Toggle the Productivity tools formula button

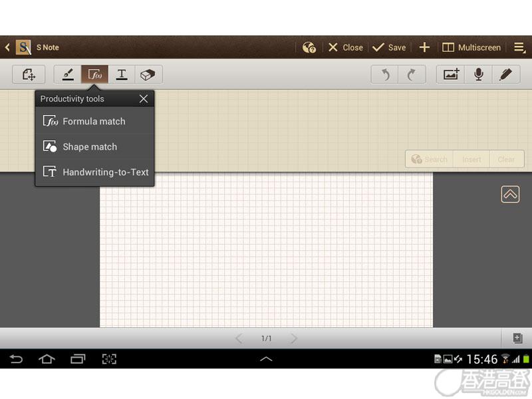(x=95, y=74)
